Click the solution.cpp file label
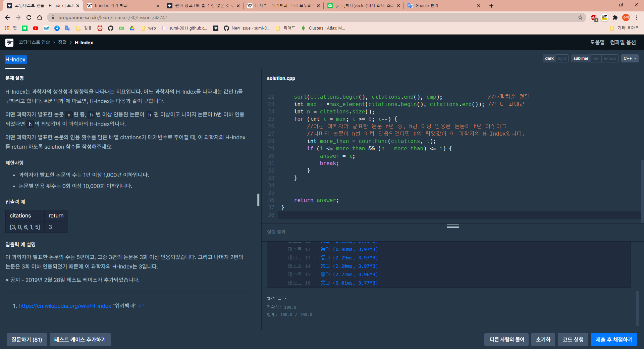This screenshot has width=644, height=349. click(281, 78)
